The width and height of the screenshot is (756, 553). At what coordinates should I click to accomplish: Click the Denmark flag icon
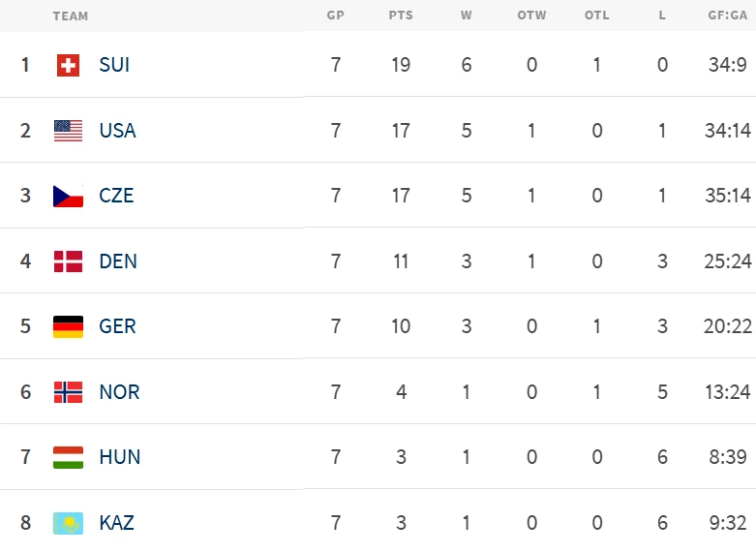68,261
